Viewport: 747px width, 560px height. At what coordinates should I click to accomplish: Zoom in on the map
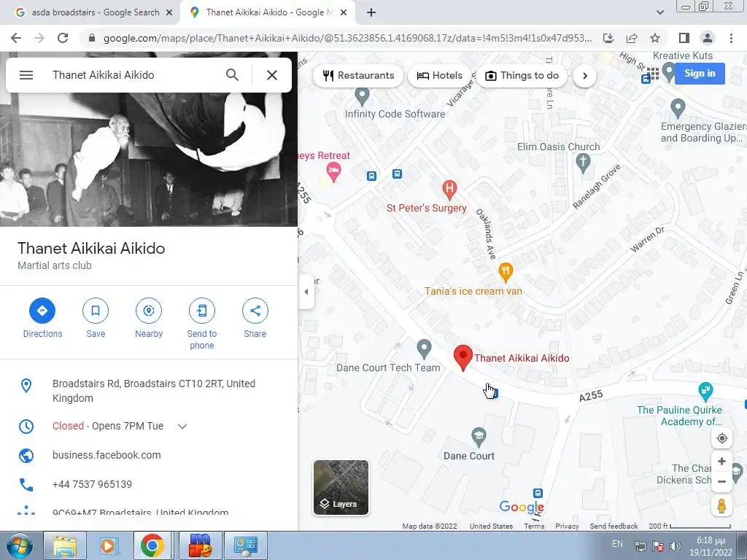[721, 461]
